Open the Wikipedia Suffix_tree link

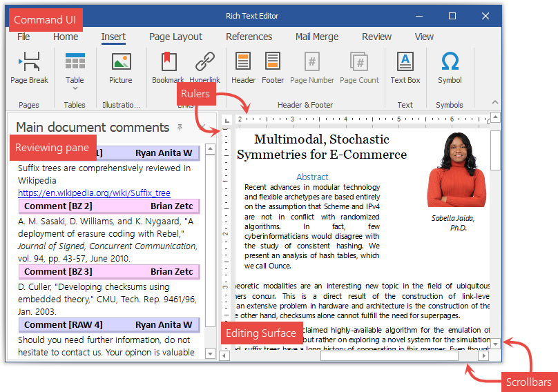[94, 193]
